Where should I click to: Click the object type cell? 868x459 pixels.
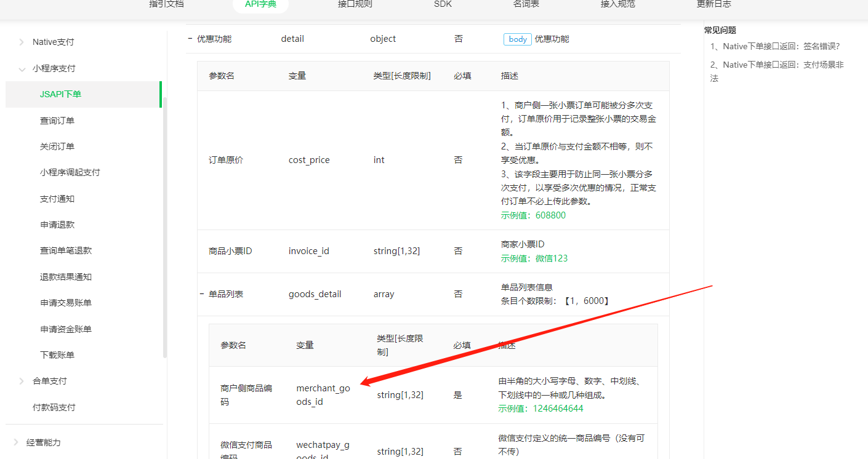coord(383,39)
